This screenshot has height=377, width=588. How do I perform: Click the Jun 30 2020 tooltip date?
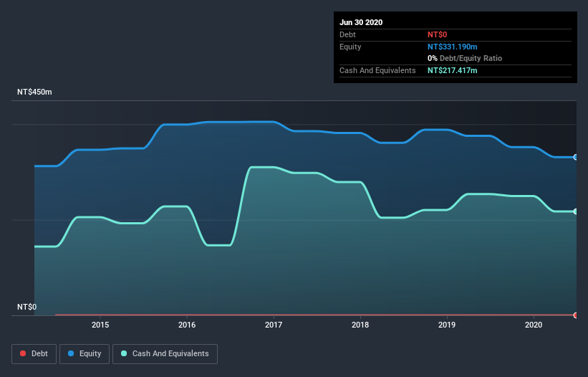click(361, 22)
